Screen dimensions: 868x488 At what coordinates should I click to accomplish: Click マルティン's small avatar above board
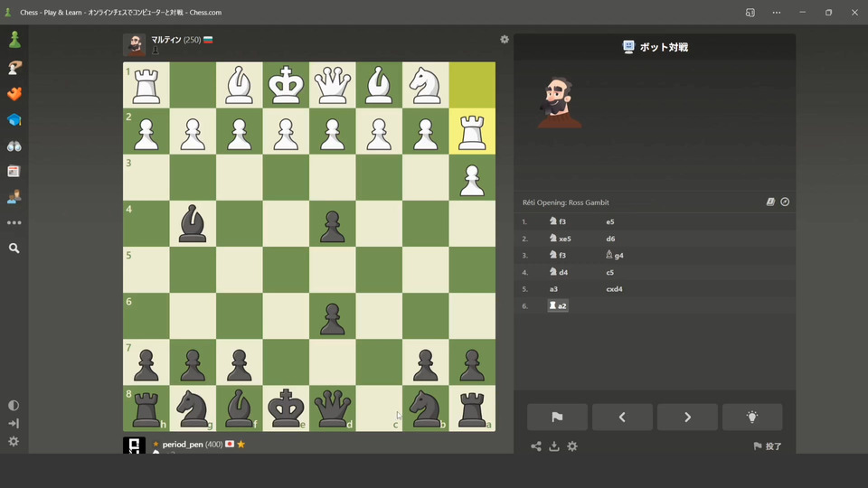135,45
